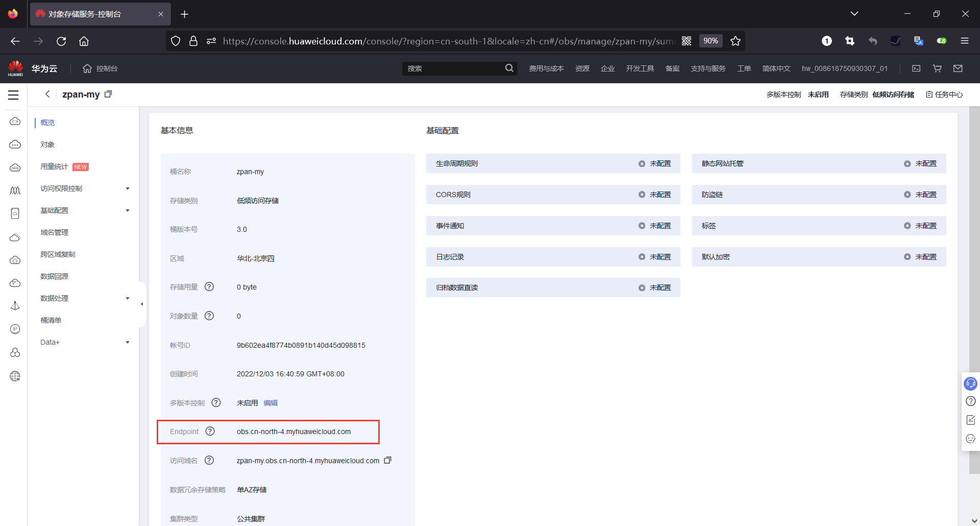
Task: Go to the browser home page
Action: click(x=84, y=41)
